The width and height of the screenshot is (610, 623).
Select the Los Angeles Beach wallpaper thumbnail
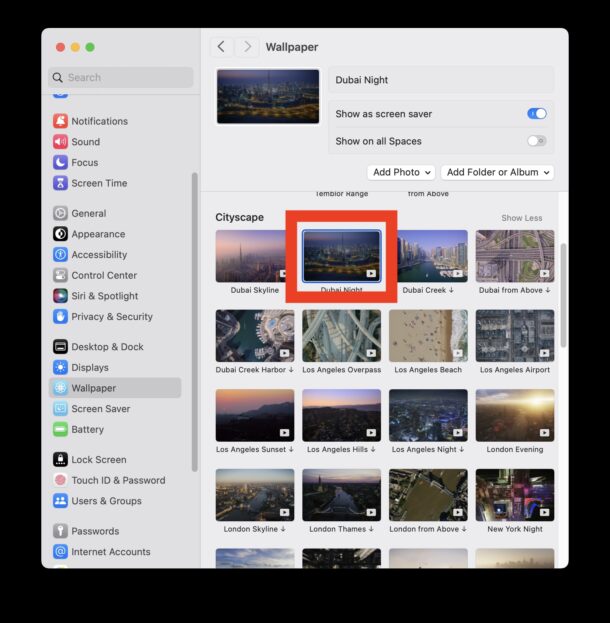coord(428,336)
